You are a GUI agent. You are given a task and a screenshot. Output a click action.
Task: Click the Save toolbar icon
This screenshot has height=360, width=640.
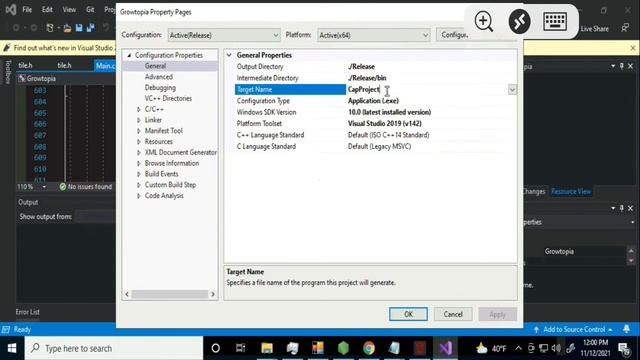(79, 28)
